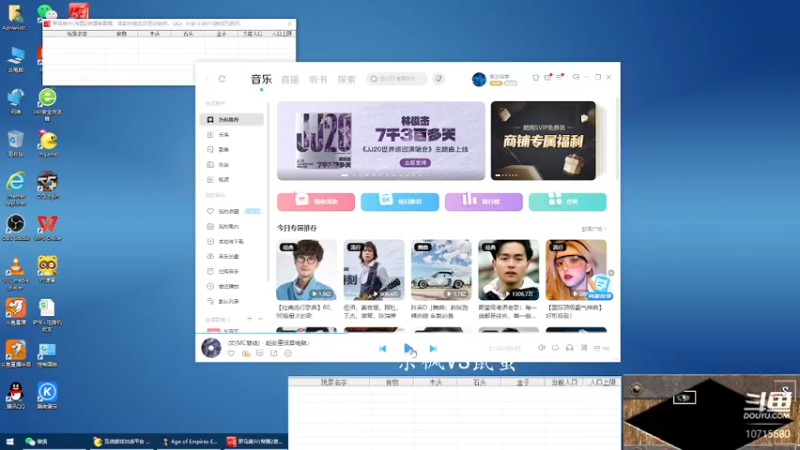Add a new playlist with plus icon
Viewport: 800px width, 450px height.
[x=249, y=319]
